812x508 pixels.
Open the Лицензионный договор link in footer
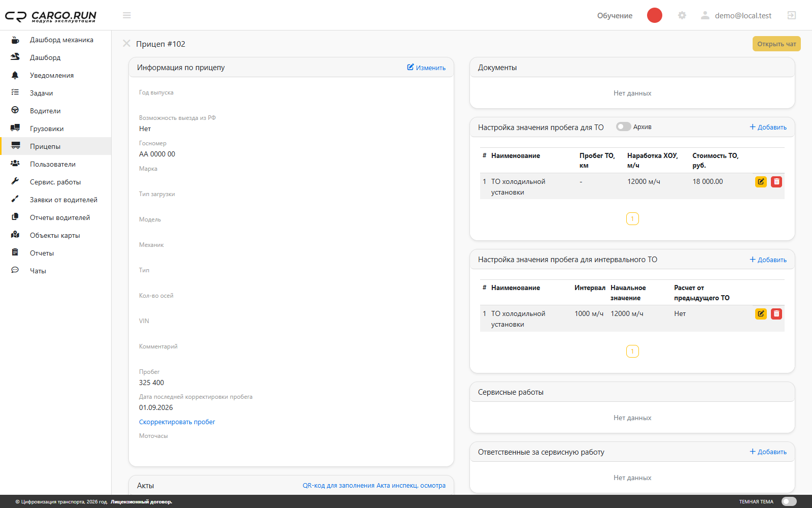(142, 502)
